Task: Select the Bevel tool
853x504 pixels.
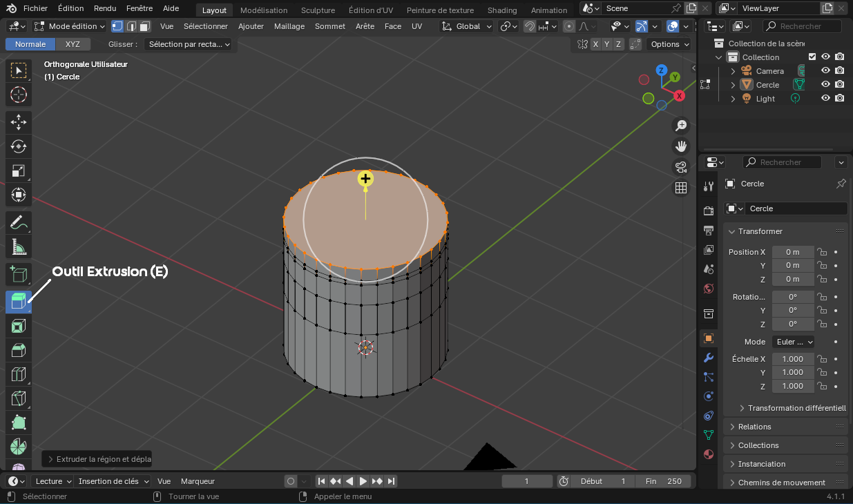Action: pos(19,350)
